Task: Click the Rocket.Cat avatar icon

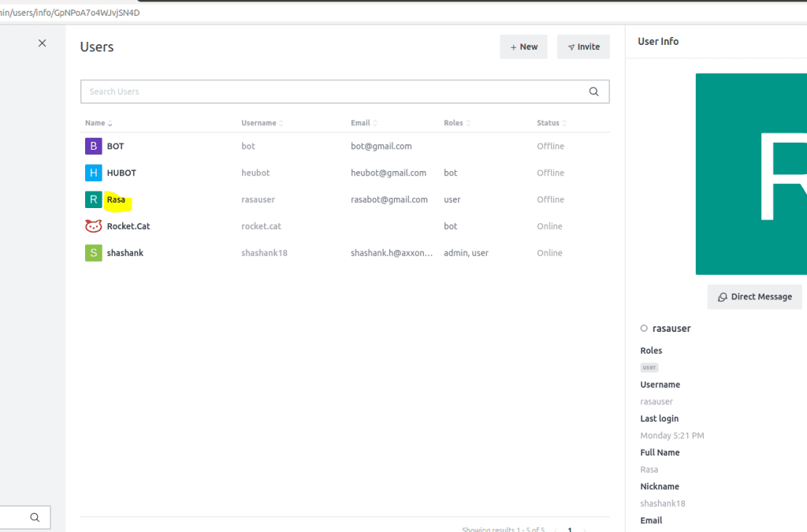Action: coord(94,226)
